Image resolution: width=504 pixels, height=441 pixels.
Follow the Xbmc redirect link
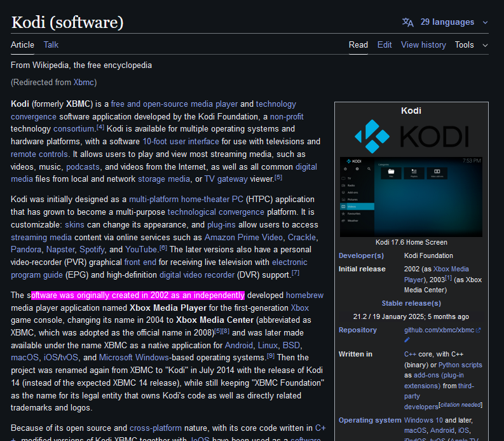[x=83, y=83]
